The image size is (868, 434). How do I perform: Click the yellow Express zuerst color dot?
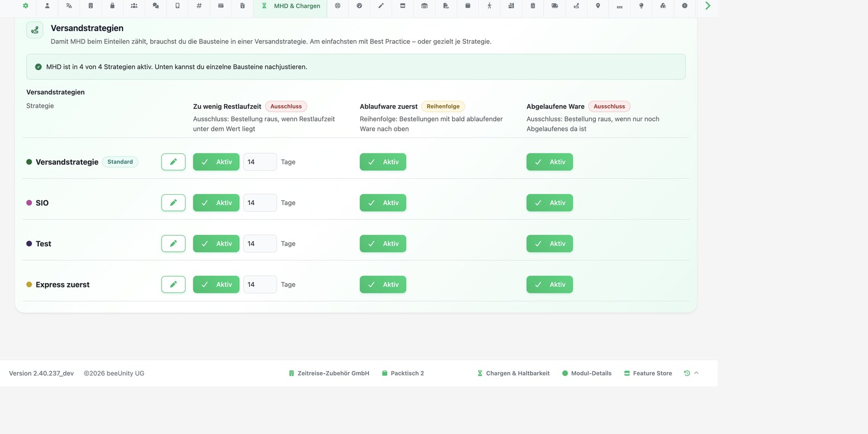coord(29,284)
